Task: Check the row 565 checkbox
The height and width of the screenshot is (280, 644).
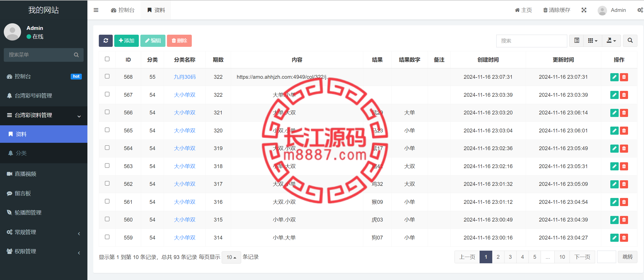Action: click(107, 130)
